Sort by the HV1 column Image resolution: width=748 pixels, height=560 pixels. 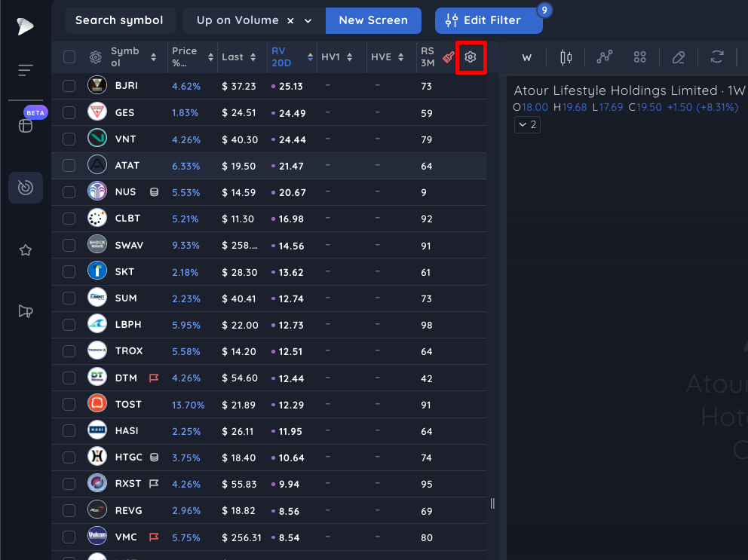350,57
